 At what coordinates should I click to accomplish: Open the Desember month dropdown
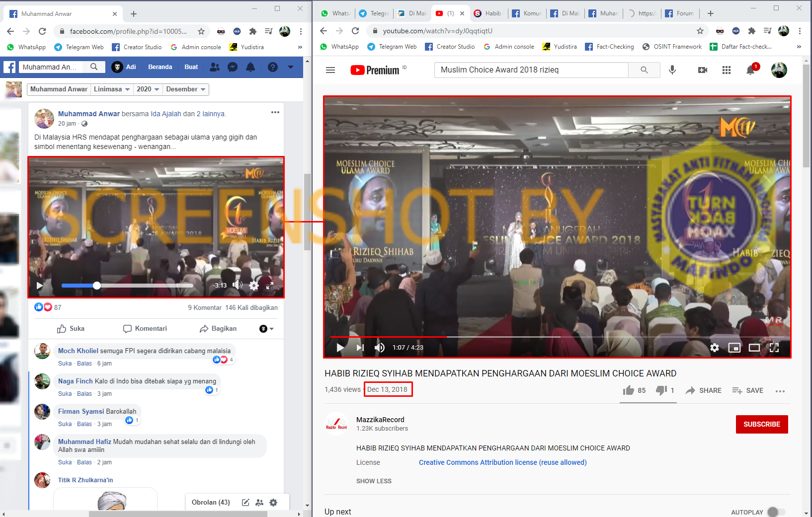[x=186, y=89]
